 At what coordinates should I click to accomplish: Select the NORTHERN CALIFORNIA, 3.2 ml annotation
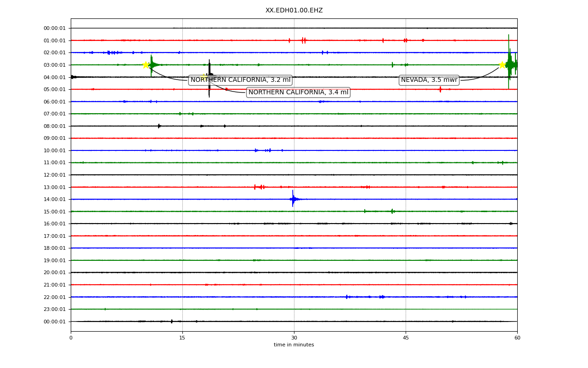click(x=240, y=80)
